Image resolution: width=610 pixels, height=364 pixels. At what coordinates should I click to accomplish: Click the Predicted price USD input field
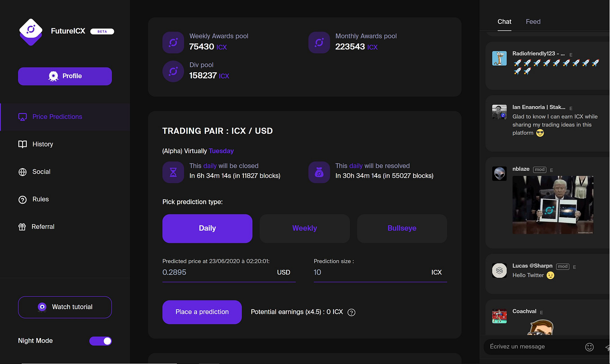pos(229,272)
